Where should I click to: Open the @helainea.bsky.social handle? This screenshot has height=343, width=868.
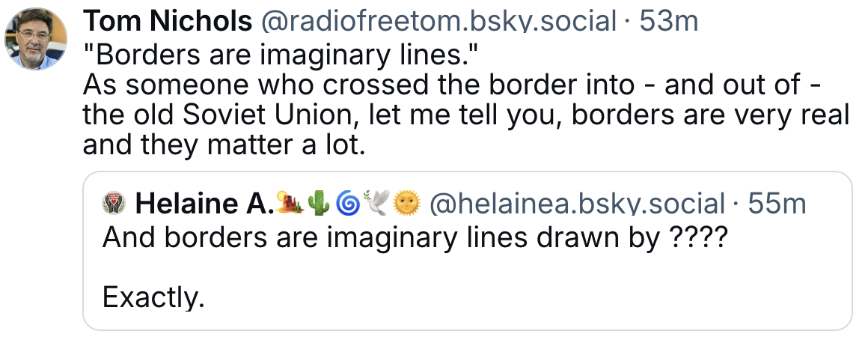point(577,204)
